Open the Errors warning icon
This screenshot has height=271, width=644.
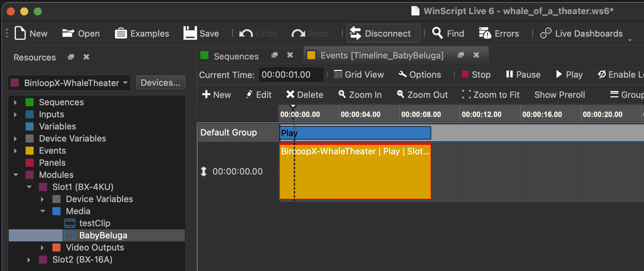(x=485, y=33)
